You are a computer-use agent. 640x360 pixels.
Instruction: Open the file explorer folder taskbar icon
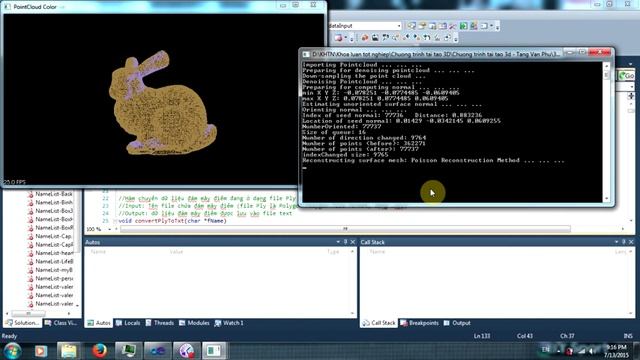pos(69,351)
